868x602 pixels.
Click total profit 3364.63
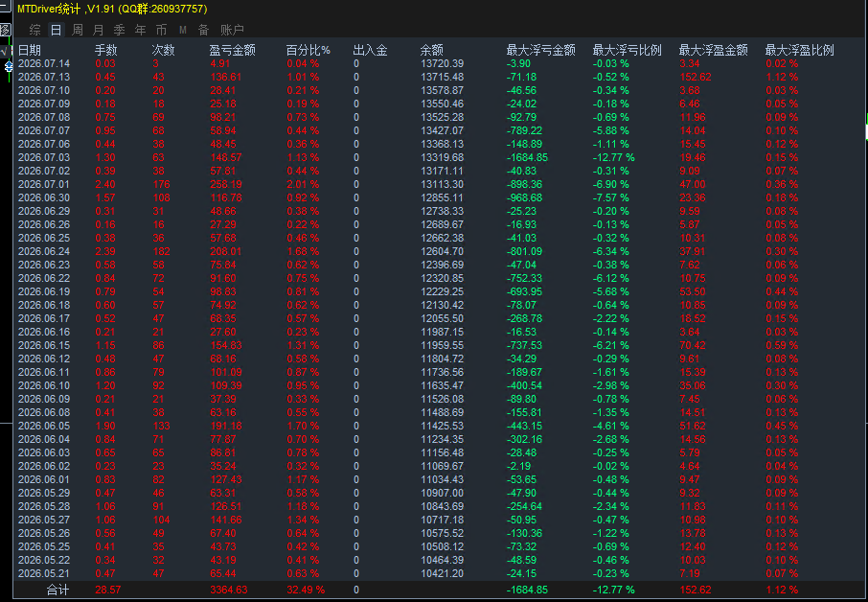[x=229, y=590]
